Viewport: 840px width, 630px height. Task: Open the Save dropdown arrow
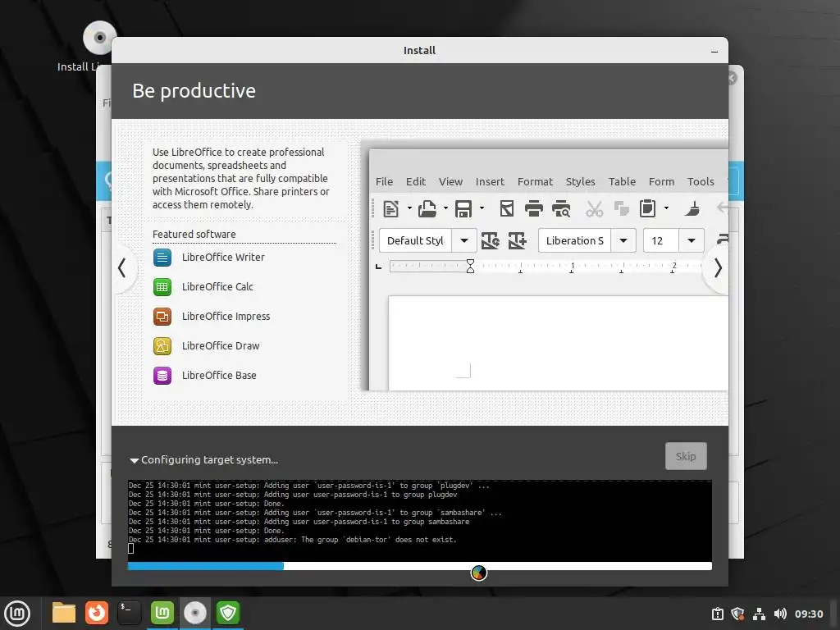point(482,208)
